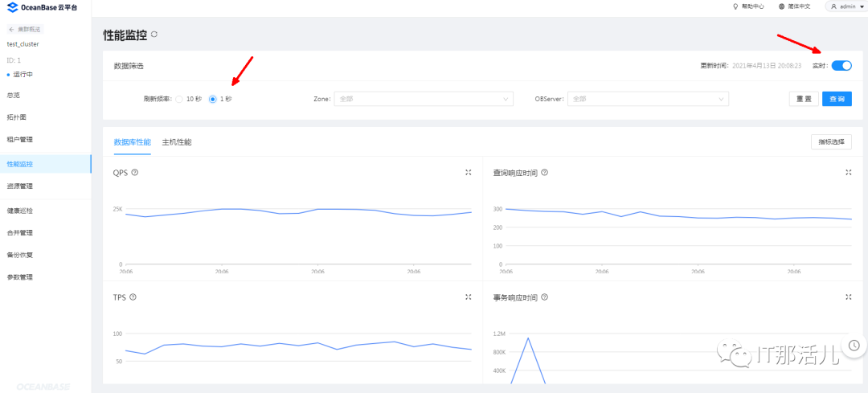
Task: Open 资源管理 in the sidebar
Action: 20,186
